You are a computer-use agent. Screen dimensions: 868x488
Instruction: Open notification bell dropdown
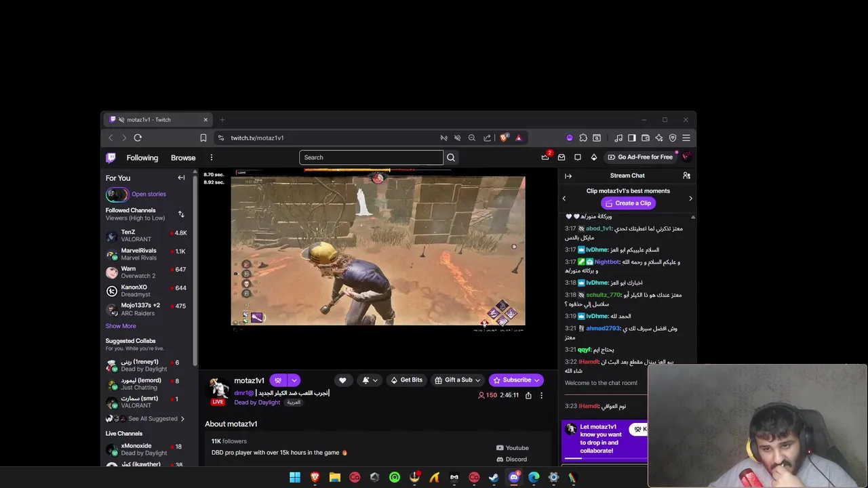pos(370,380)
